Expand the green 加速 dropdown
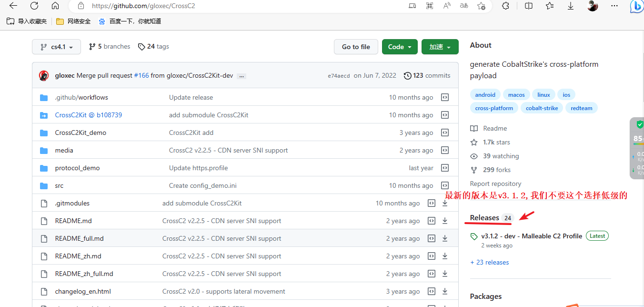This screenshot has height=307, width=644. [440, 47]
